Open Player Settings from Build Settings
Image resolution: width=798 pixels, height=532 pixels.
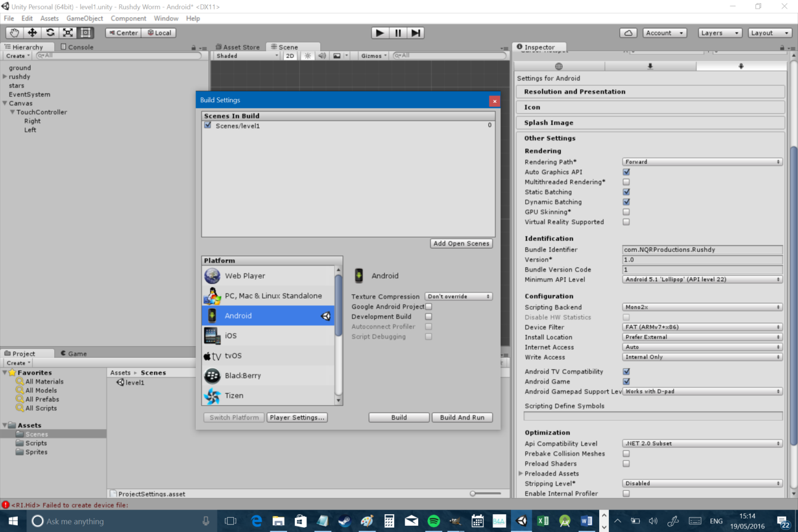[297, 417]
